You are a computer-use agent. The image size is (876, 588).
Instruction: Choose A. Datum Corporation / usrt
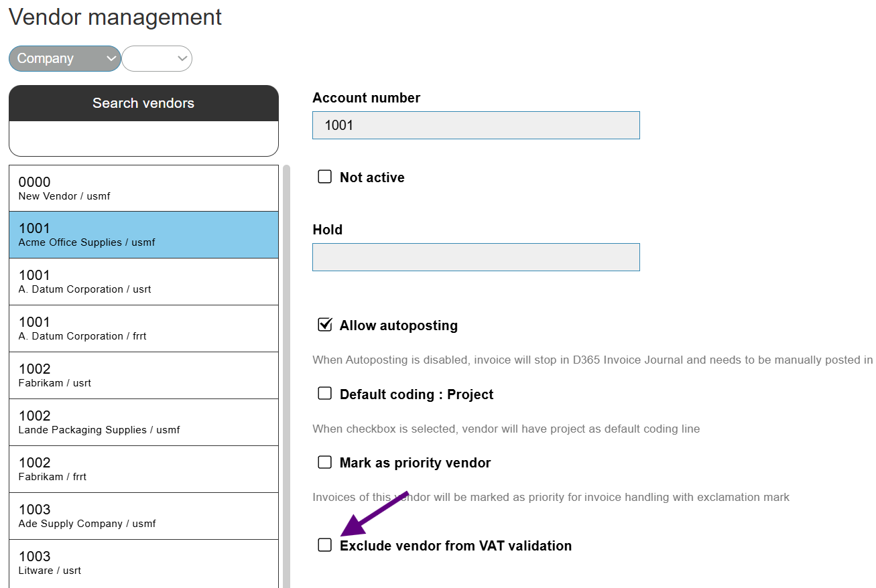tap(143, 282)
